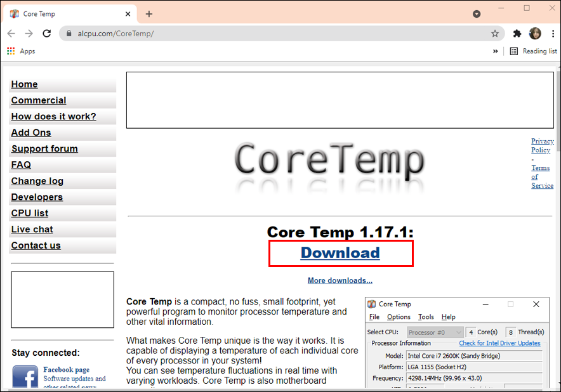This screenshot has height=392, width=561.
Task: Open the CPU list link
Action: point(30,213)
